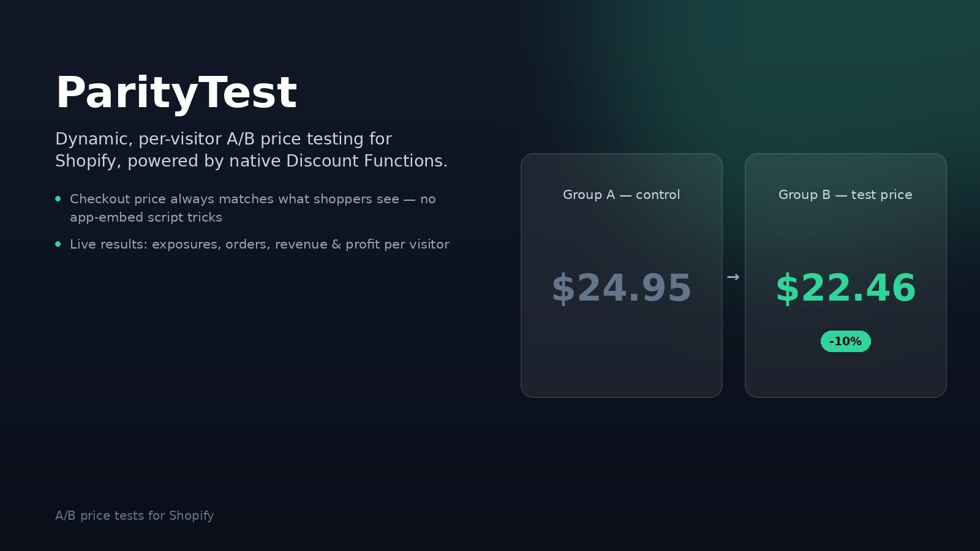980x551 pixels.
Task: Click the Group A — control label
Action: click(622, 195)
